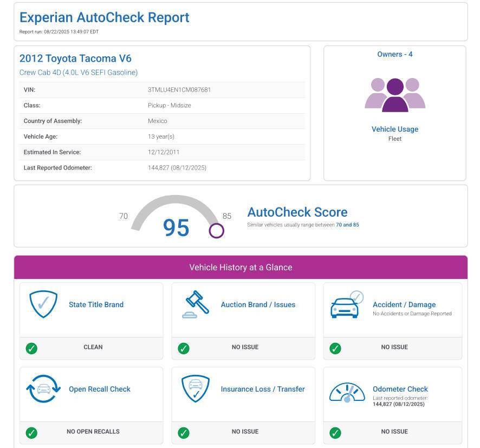Viewport: 480px width, 448px height.
Task: Click the 'Last Reported Odometer:' row label
Action: coord(57,168)
